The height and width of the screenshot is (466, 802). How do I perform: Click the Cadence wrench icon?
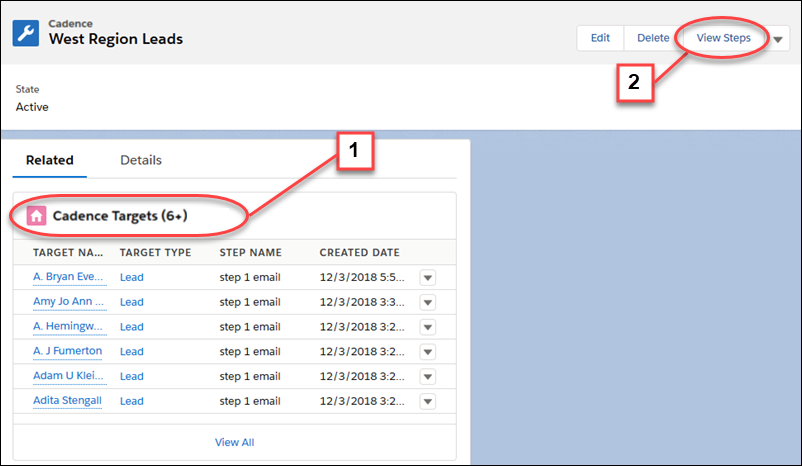(x=26, y=33)
